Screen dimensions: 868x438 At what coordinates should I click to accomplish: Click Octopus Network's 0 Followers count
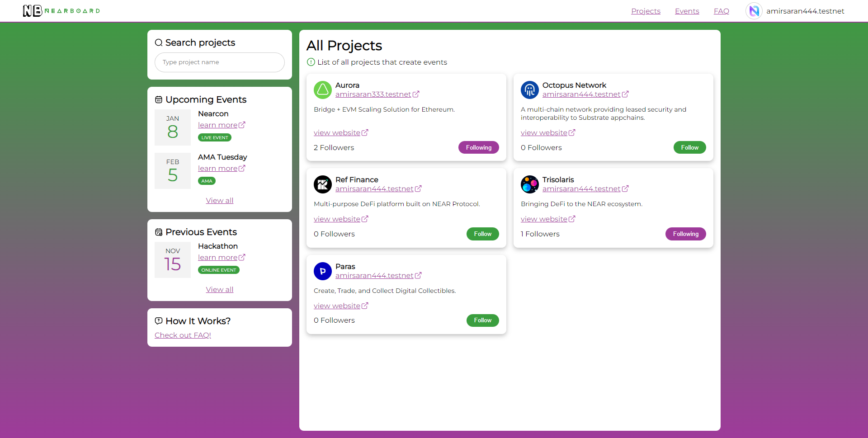[x=541, y=148]
